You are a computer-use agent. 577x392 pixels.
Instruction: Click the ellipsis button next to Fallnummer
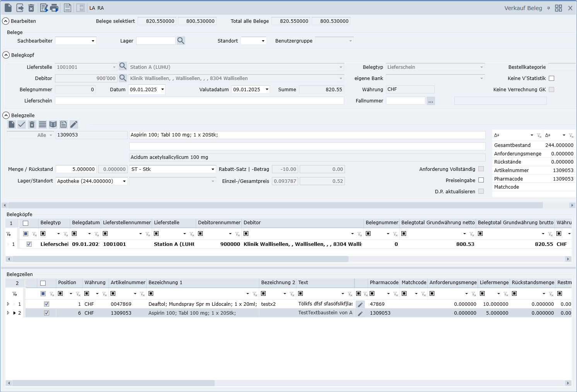[431, 101]
